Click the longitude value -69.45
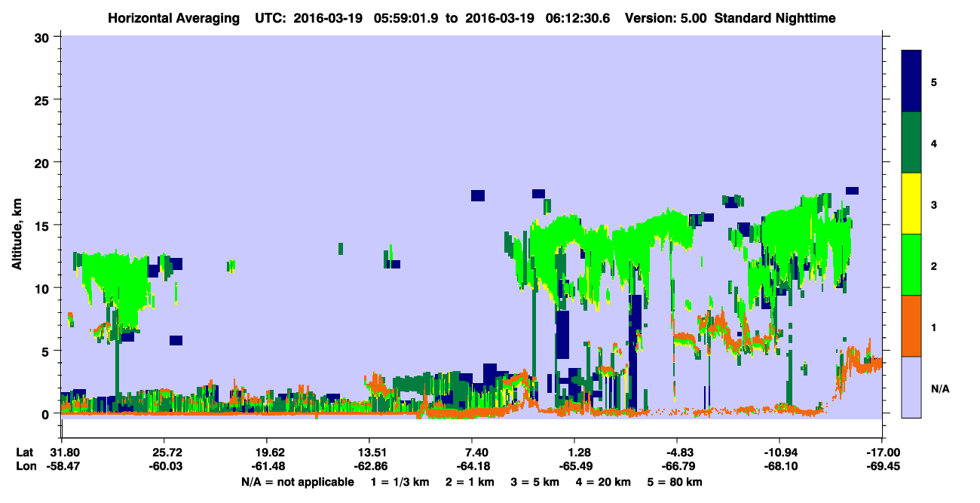 click(x=882, y=467)
